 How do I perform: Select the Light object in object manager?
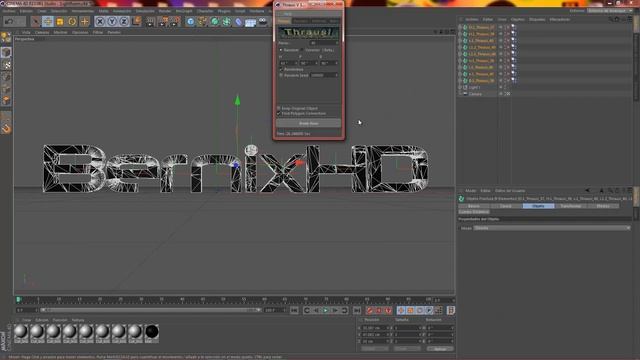(474, 87)
